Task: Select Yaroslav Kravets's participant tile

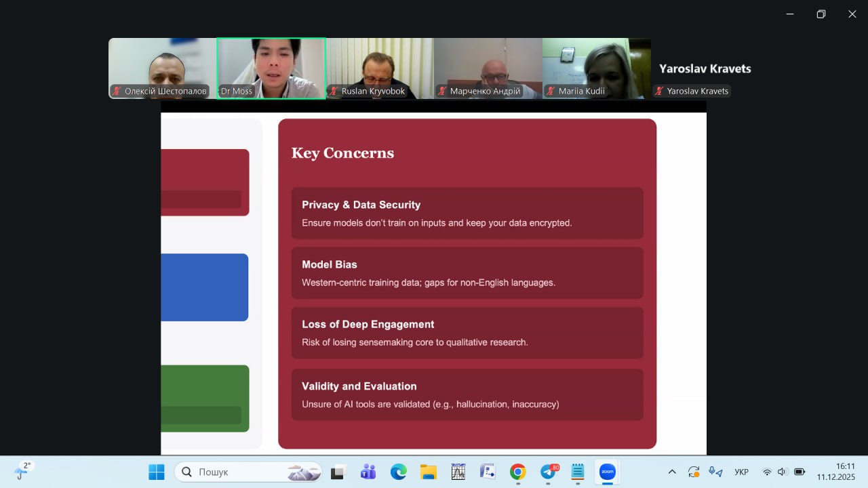Action: pos(705,68)
